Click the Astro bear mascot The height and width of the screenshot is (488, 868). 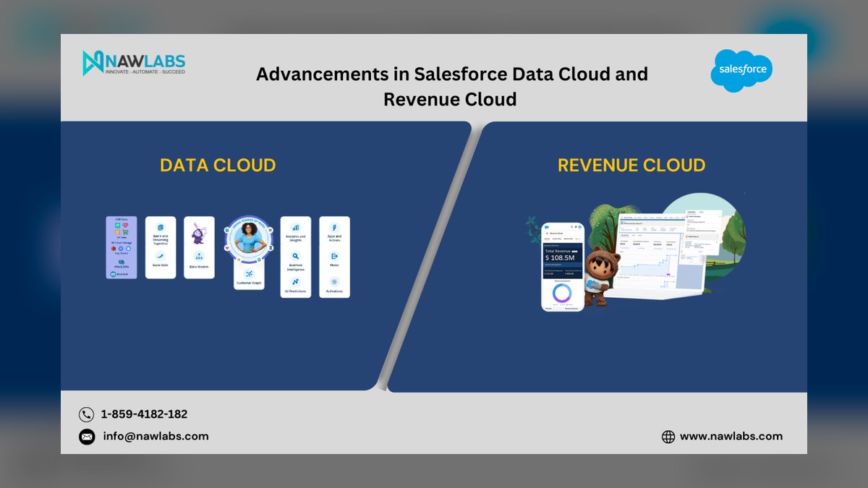pos(600,275)
